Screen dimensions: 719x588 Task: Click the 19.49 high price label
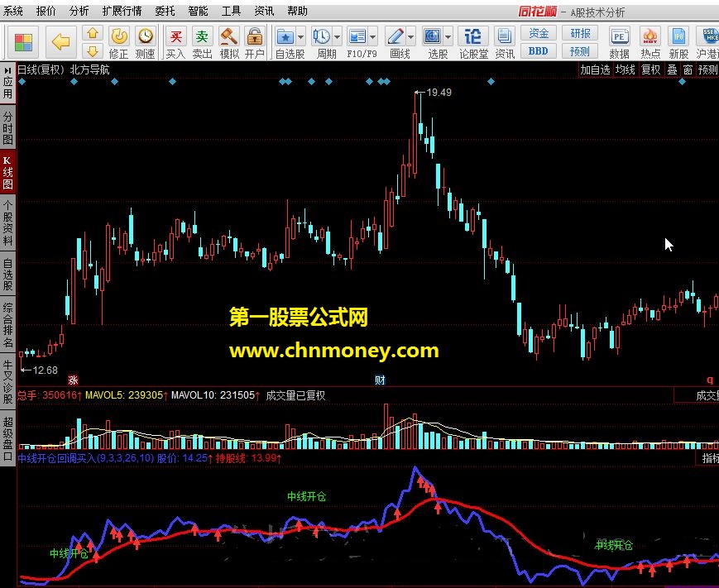click(x=439, y=93)
